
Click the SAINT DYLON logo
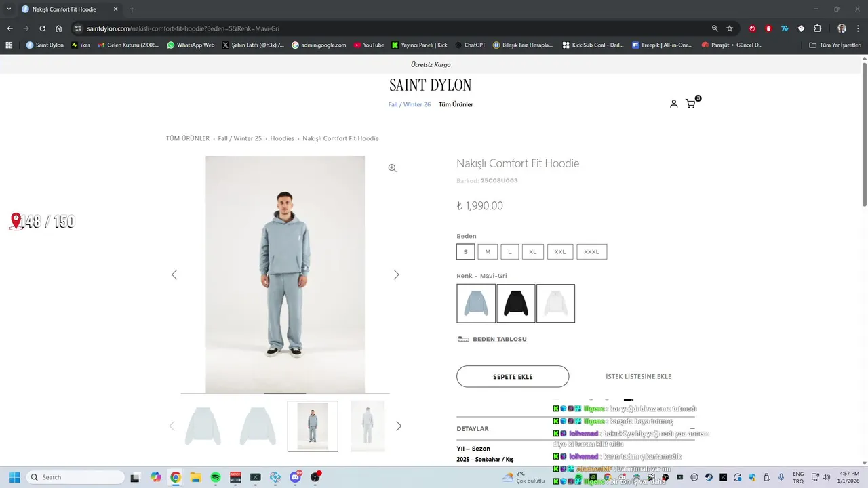431,85
